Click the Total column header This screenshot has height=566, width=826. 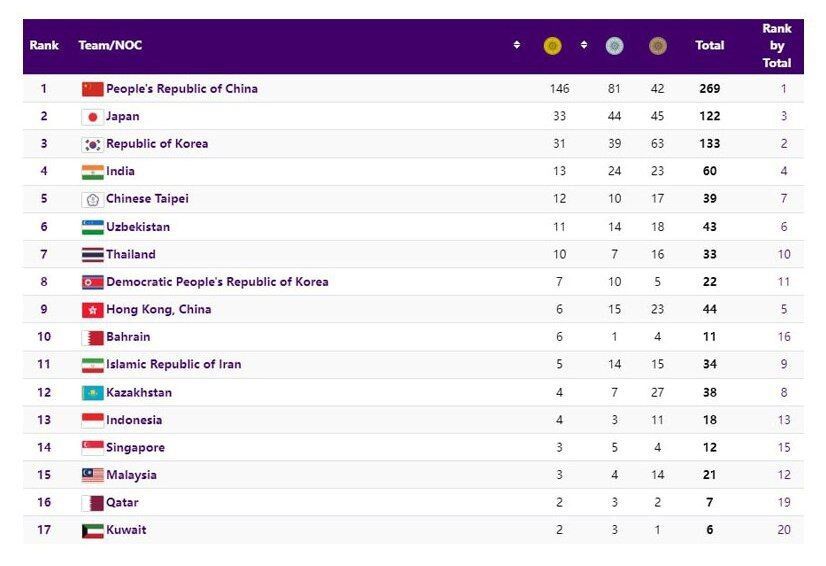tap(710, 46)
